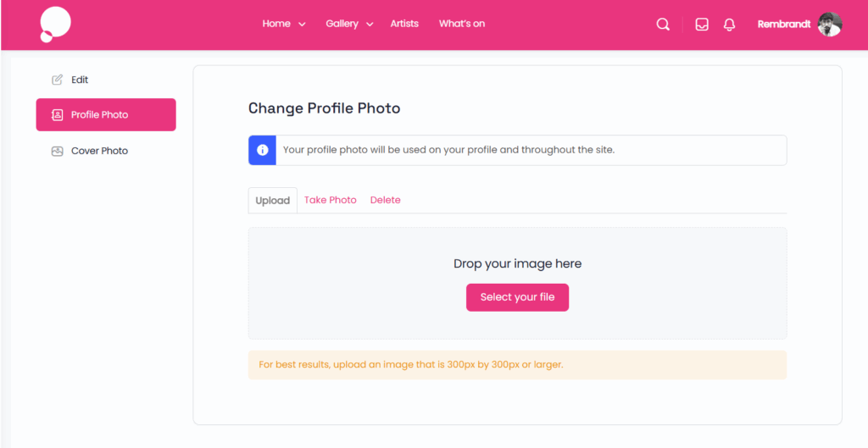
Task: Switch to the Delete tab
Action: click(x=386, y=200)
